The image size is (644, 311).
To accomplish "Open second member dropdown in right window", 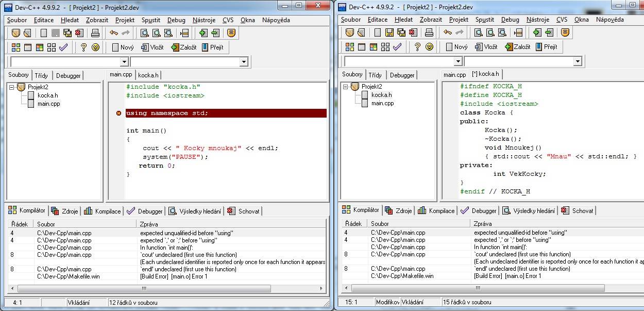I will coord(578,61).
